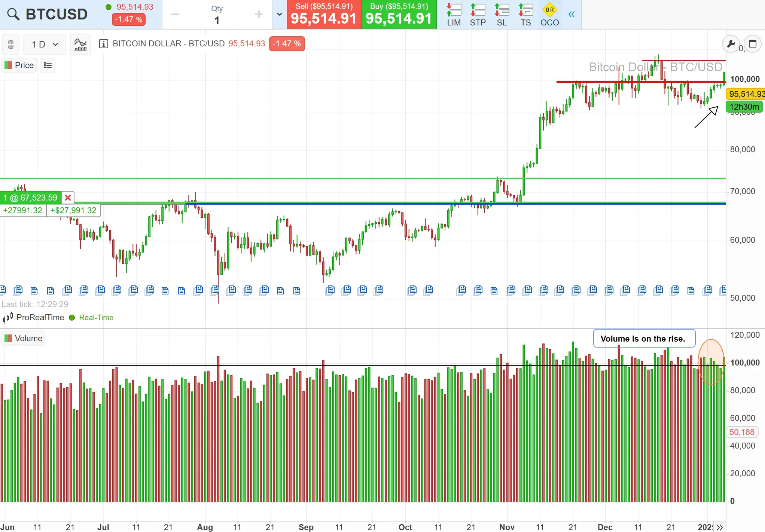This screenshot has height=532, width=765.
Task: Toggle the chart link icon
Action: click(11, 45)
